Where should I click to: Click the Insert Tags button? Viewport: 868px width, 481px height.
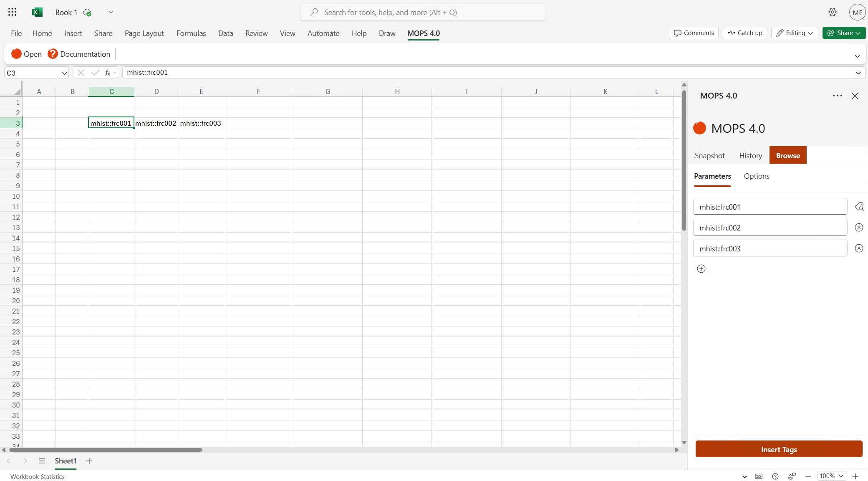(779, 449)
